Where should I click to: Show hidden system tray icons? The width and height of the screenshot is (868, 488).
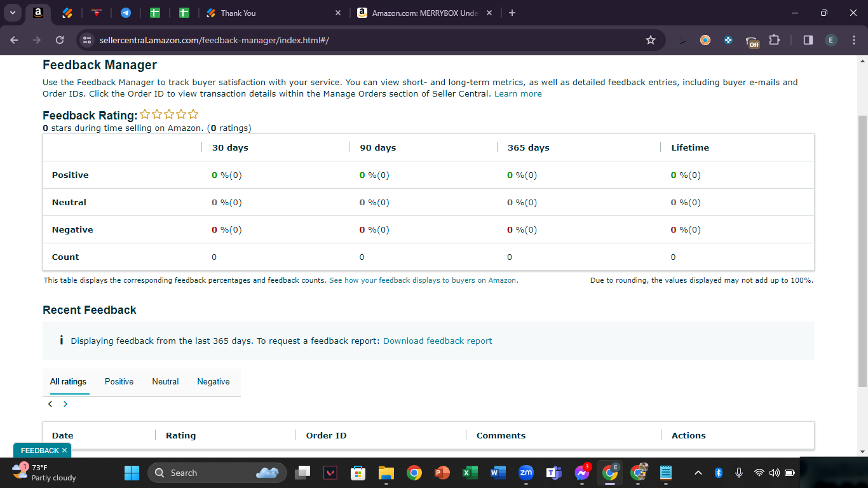[x=698, y=473]
